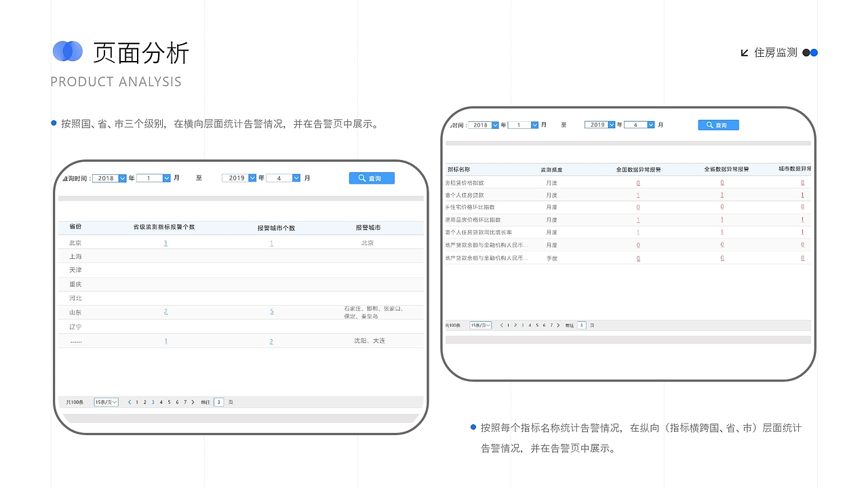
Task: Open 北京's 省级监测指标报警个数 link showing 3
Action: [x=165, y=243]
